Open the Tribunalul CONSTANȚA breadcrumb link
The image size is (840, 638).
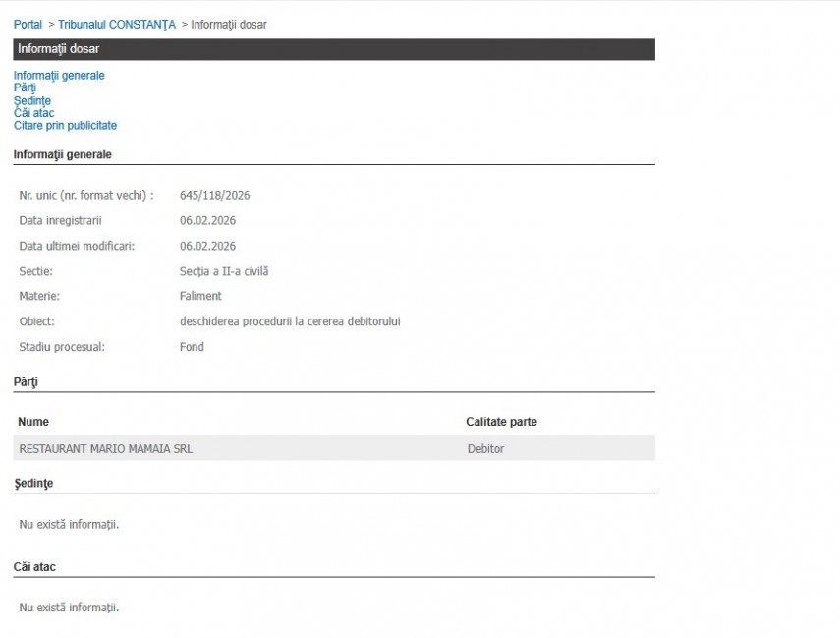pos(116,24)
